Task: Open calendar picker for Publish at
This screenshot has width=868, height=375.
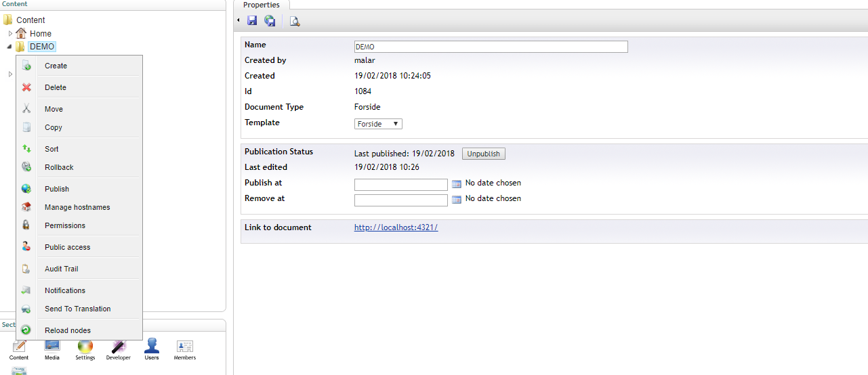Action: 456,183
